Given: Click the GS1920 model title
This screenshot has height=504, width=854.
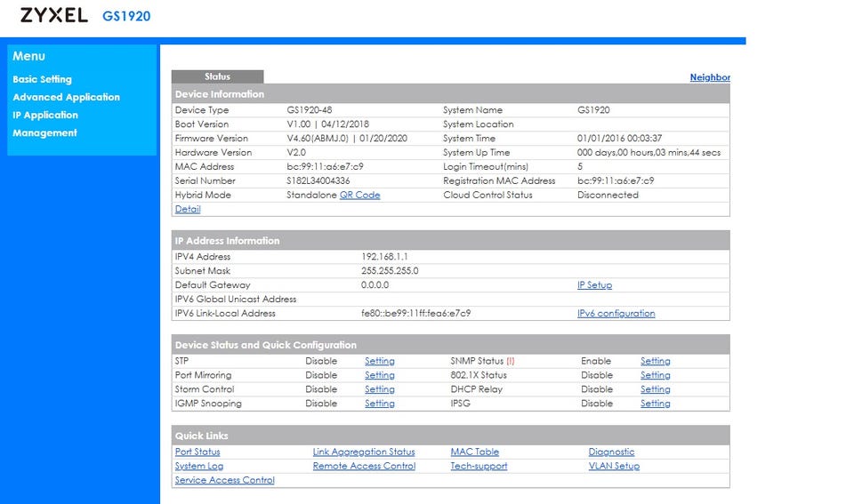Looking at the screenshot, I should click(x=126, y=16).
